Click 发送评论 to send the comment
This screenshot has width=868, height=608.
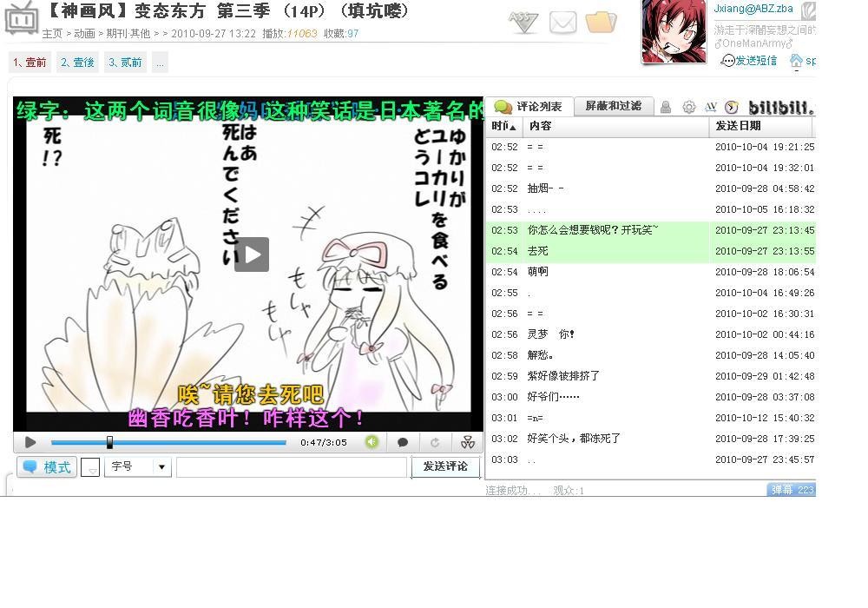[x=445, y=466]
